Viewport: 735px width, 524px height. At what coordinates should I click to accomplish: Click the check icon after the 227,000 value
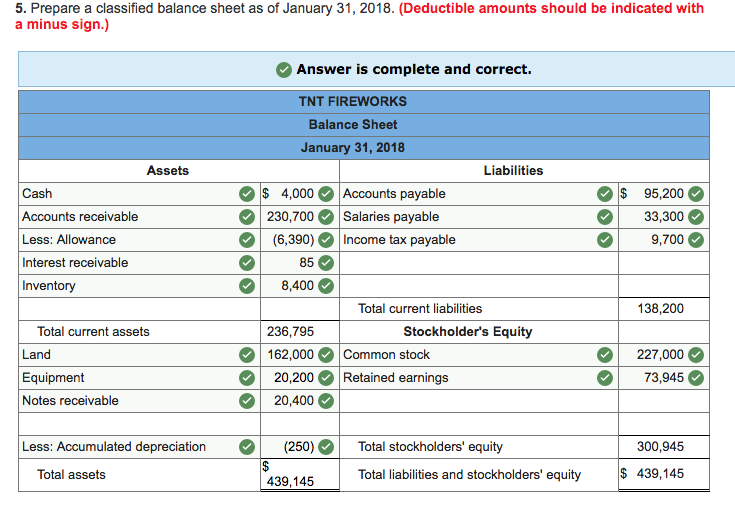pos(696,355)
